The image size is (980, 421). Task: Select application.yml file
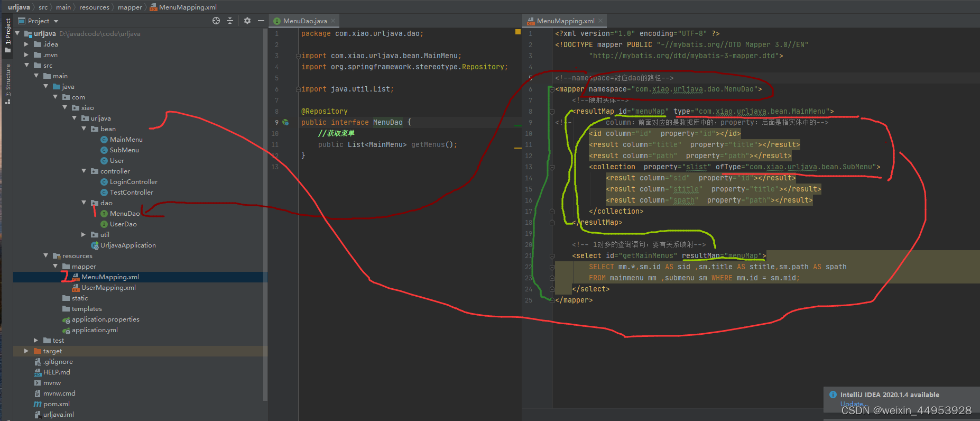point(95,330)
